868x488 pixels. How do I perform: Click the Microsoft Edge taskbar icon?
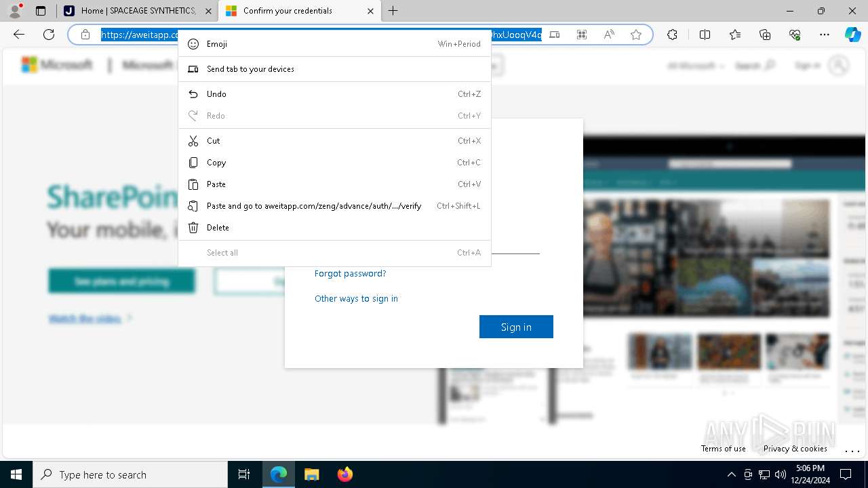point(279,474)
